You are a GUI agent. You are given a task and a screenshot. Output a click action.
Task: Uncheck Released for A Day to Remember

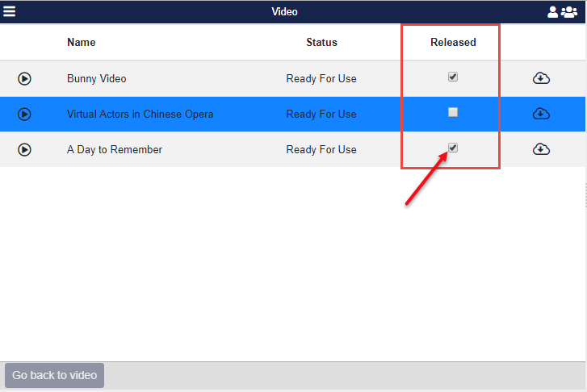click(x=453, y=148)
